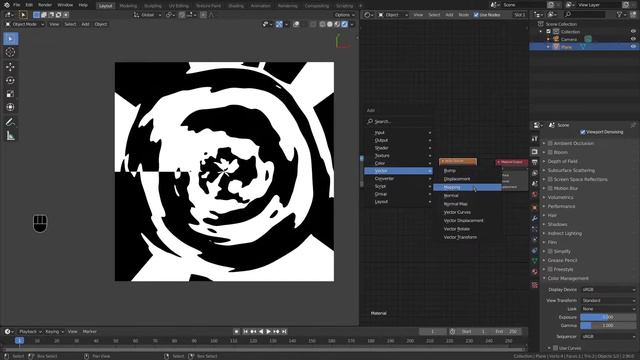640x360 pixels.
Task: Open the Object Mode dropdown
Action: click(x=24, y=24)
